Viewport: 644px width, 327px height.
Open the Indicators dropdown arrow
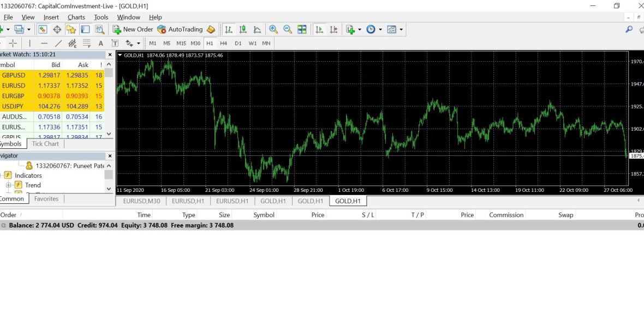coord(360,29)
